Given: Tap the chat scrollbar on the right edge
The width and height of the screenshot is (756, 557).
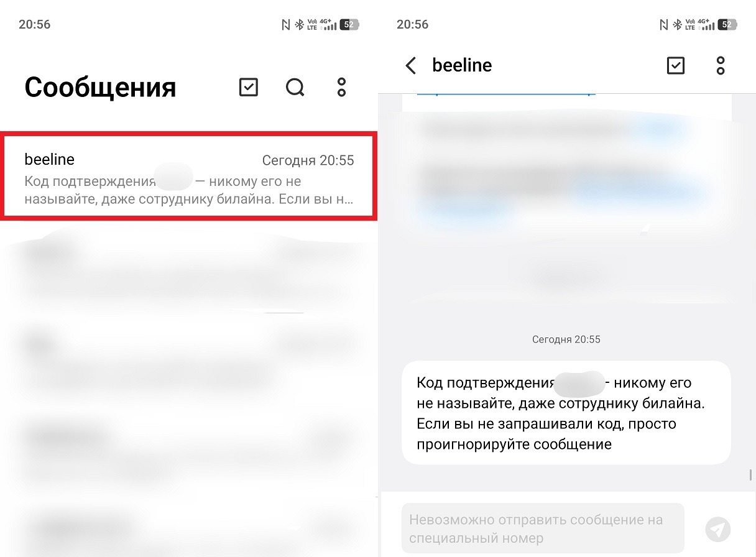Looking at the screenshot, I should [x=751, y=475].
